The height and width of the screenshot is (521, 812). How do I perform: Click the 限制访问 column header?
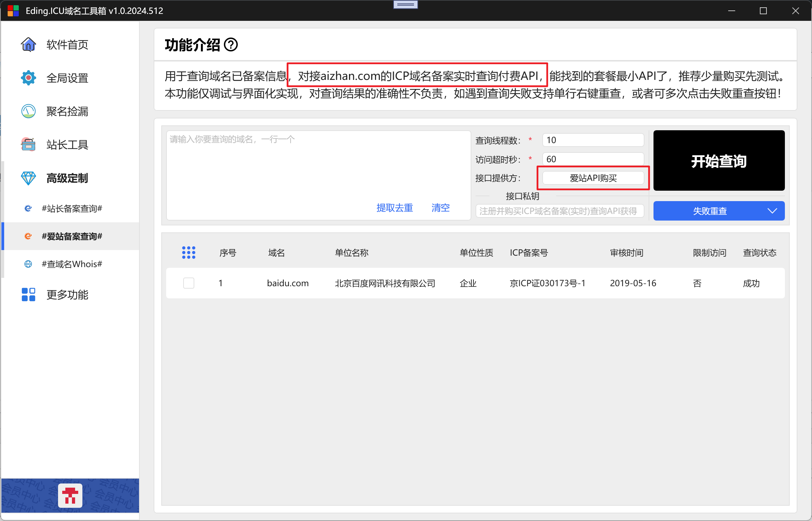pos(709,253)
